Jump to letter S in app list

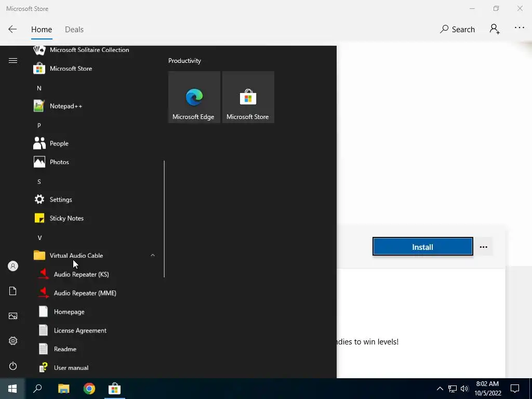pos(39,182)
